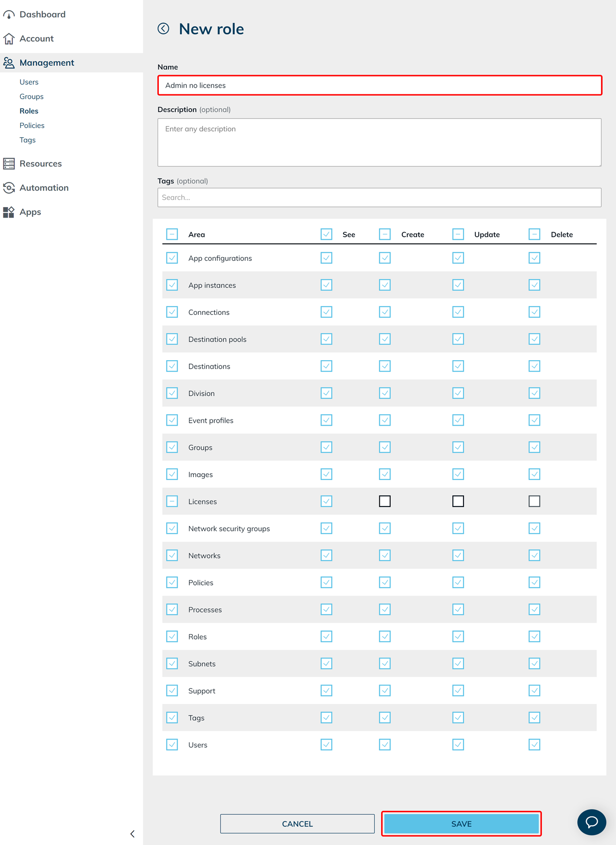Check the Update box for Licenses

coord(458,501)
